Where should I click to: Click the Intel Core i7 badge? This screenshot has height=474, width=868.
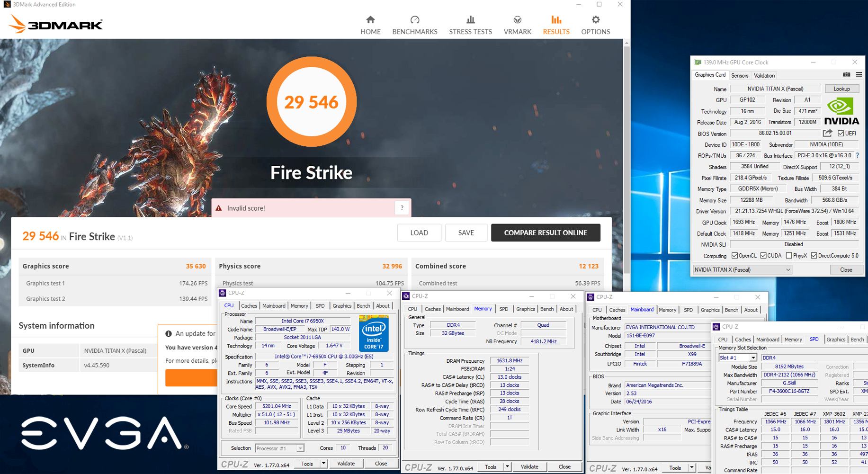click(x=374, y=333)
